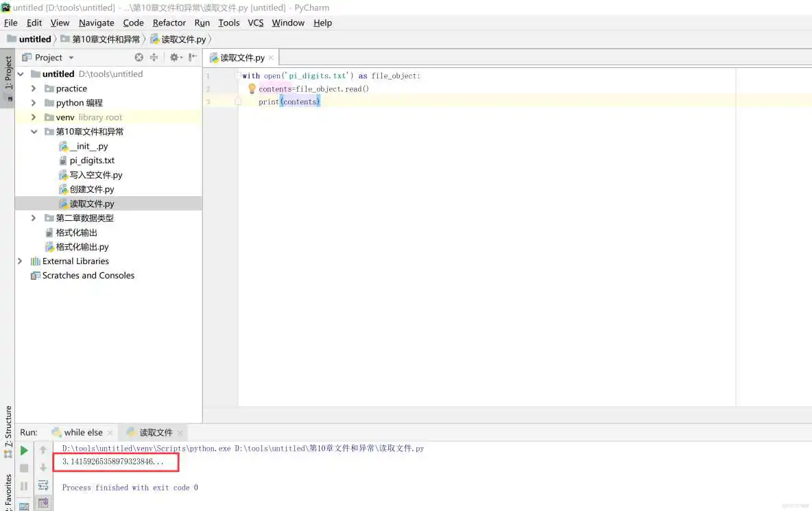812x511 pixels.
Task: Open Project panel settings gear icon
Action: tap(174, 58)
